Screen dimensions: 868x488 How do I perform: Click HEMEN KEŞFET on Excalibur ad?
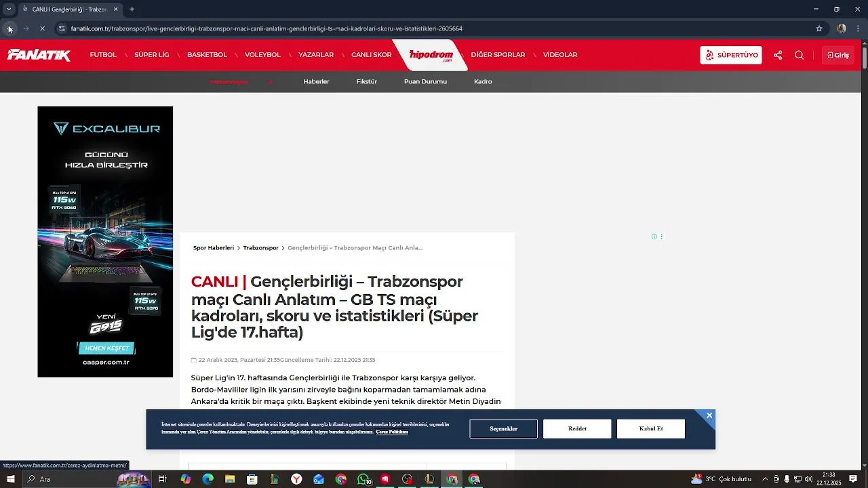106,348
